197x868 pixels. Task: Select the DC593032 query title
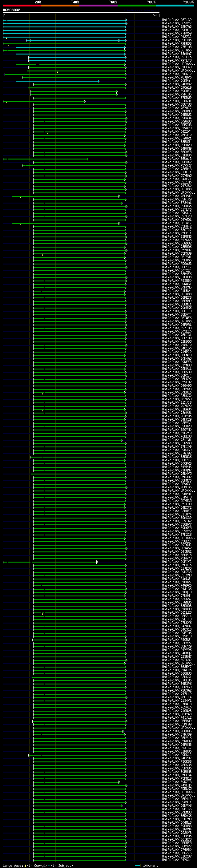click(11, 10)
